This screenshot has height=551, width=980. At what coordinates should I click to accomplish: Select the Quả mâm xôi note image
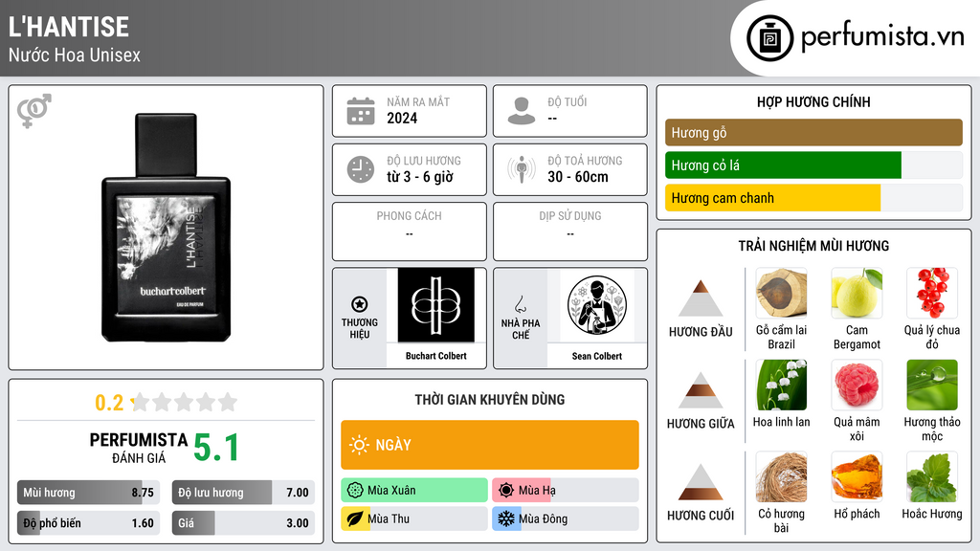pyautogui.click(x=857, y=385)
